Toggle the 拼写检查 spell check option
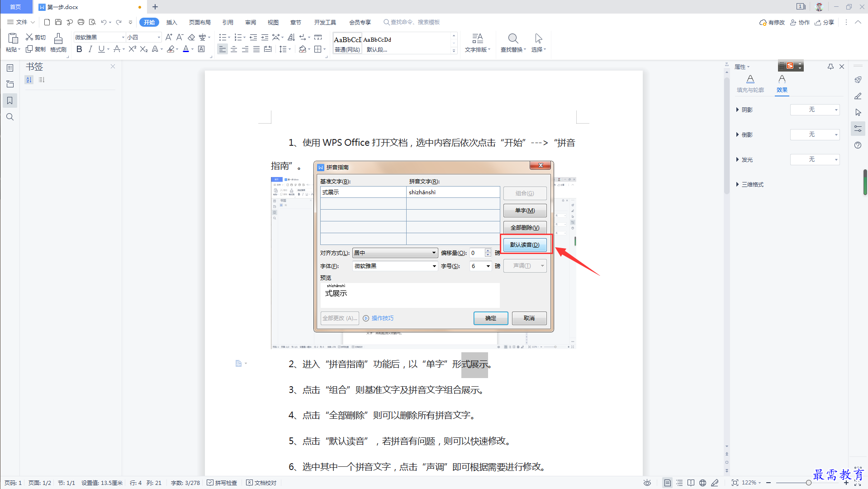 222,483
